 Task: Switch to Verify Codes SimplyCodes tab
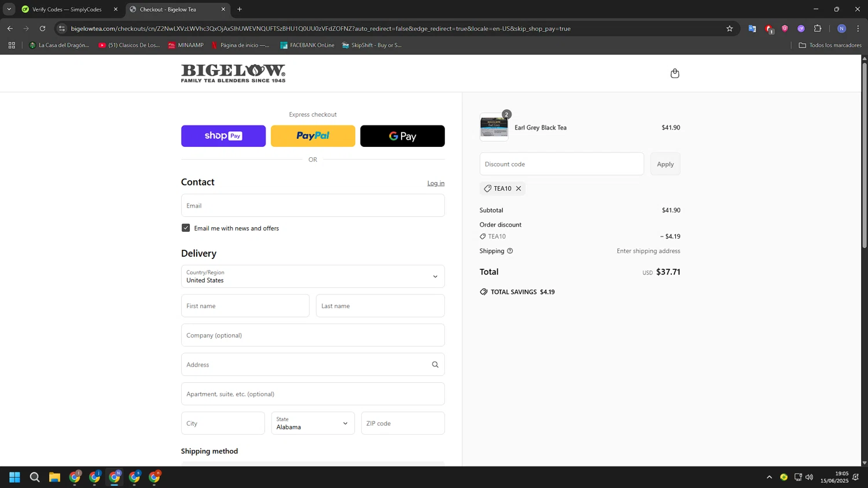click(x=68, y=9)
